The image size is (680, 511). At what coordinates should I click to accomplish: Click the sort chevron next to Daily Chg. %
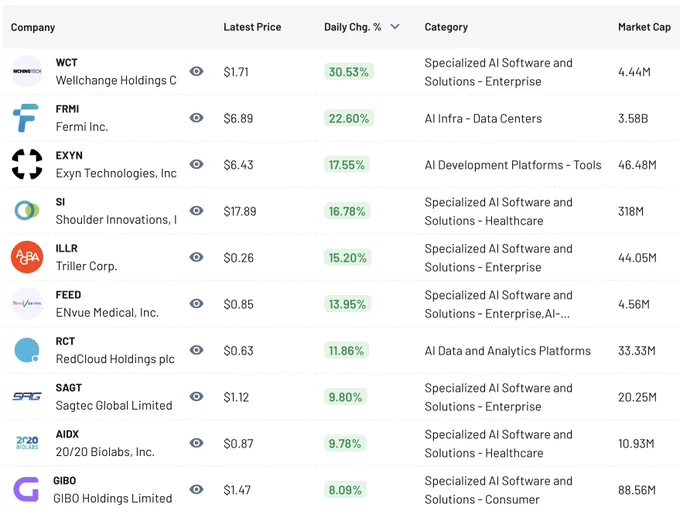(395, 27)
